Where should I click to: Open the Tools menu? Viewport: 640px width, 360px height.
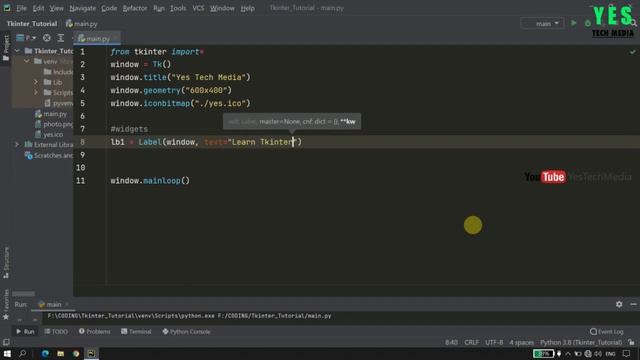178,8
